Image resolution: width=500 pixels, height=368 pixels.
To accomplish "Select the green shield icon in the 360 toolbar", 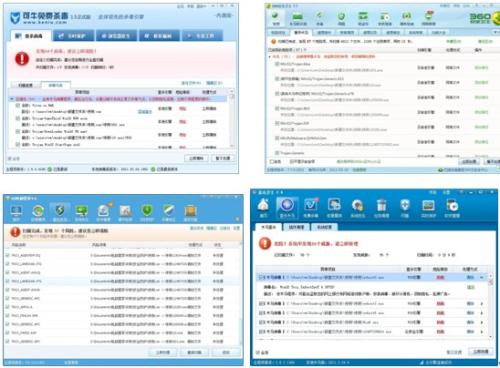I will [x=341, y=17].
